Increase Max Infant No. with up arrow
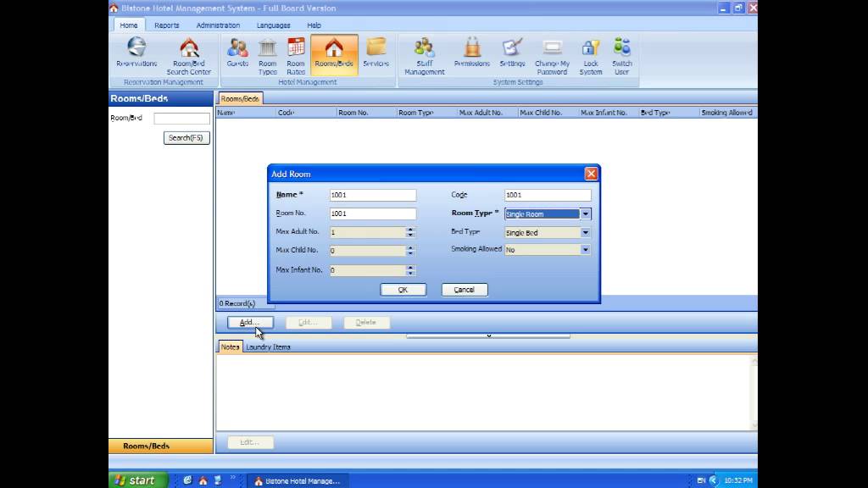The width and height of the screenshot is (868, 488). (x=410, y=268)
